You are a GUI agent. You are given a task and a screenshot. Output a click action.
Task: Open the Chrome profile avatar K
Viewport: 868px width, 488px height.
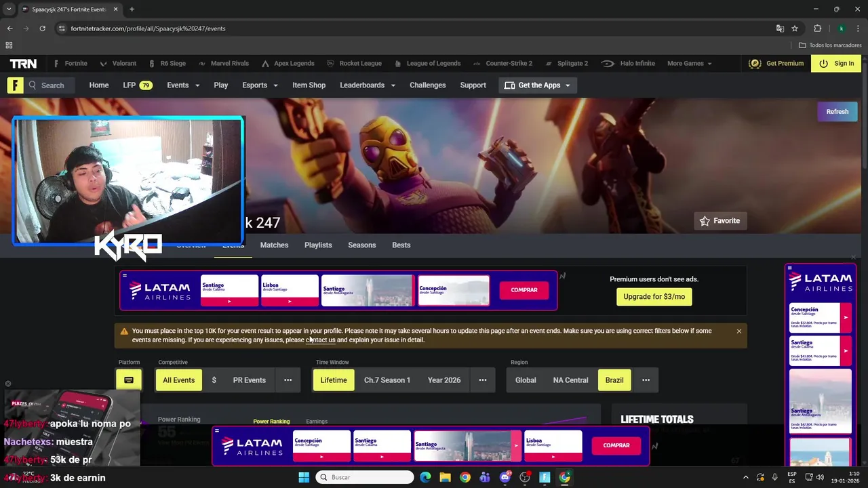click(x=841, y=28)
